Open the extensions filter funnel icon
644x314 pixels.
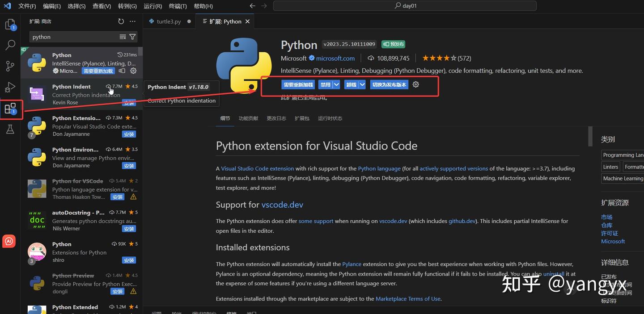(x=132, y=37)
